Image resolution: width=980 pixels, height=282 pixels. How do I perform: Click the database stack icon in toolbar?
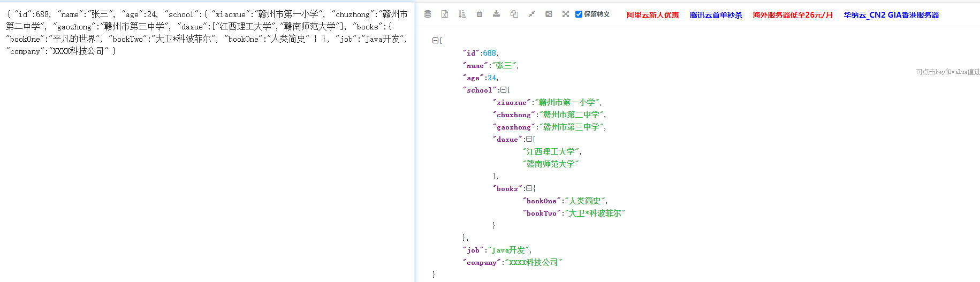point(428,14)
